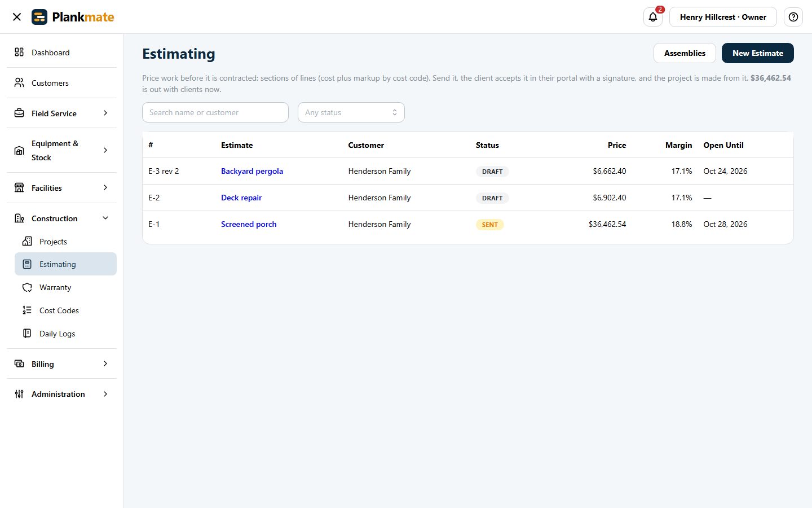Open the Deck repair estimate
The height and width of the screenshot is (508, 812).
point(241,198)
